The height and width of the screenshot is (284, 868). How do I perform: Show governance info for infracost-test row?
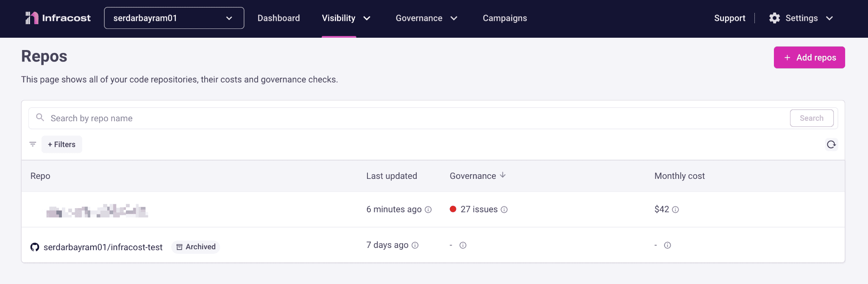click(463, 245)
